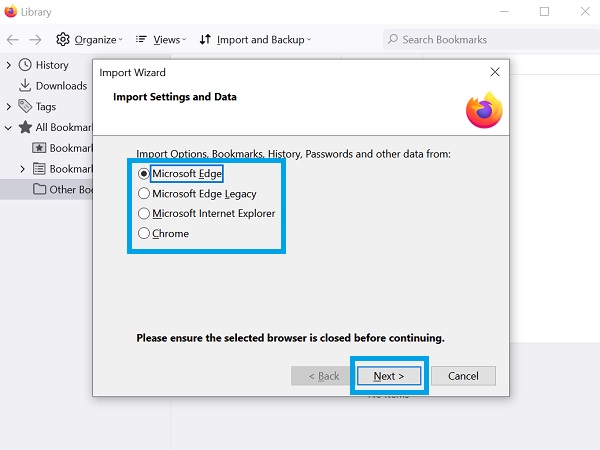The height and width of the screenshot is (450, 600).
Task: Collapse the All Bookmarks tree node
Action: tap(9, 128)
